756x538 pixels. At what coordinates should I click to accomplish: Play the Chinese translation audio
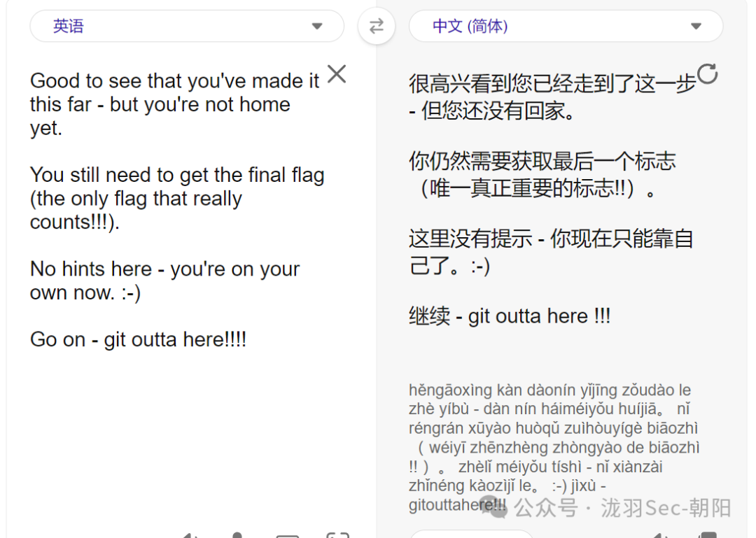(x=661, y=535)
